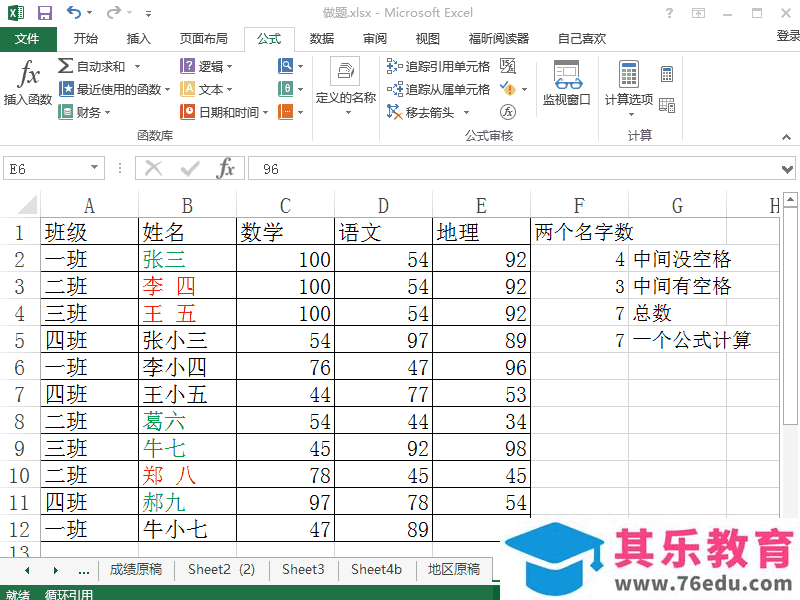Open Lookup & Reference functions icon
The height and width of the screenshot is (600, 800).
tap(285, 66)
